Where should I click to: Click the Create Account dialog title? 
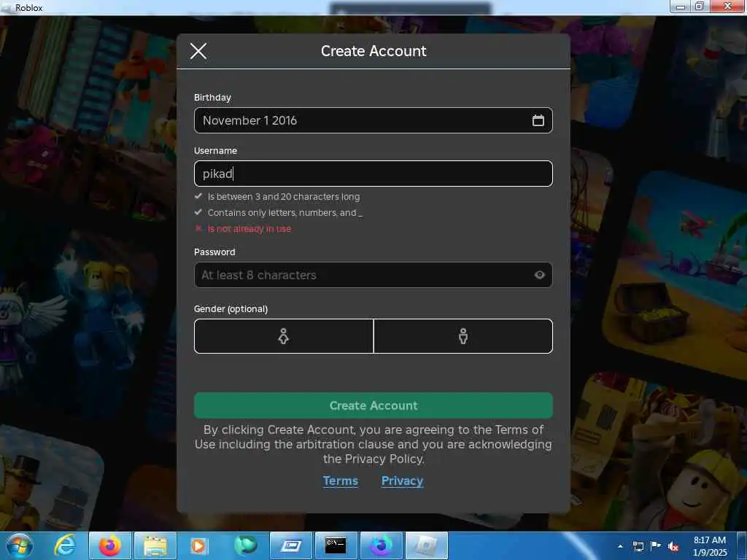[373, 51]
